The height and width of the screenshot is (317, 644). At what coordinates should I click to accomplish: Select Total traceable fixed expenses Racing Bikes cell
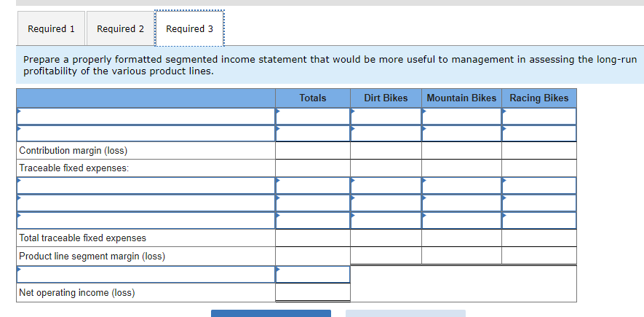(539, 238)
